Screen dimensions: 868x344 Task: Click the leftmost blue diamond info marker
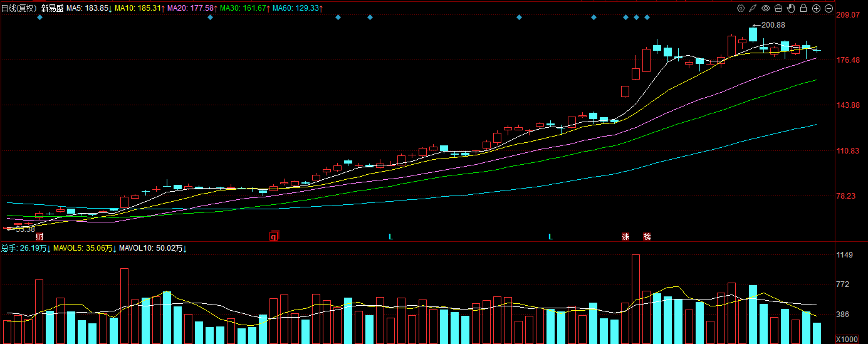point(40,18)
